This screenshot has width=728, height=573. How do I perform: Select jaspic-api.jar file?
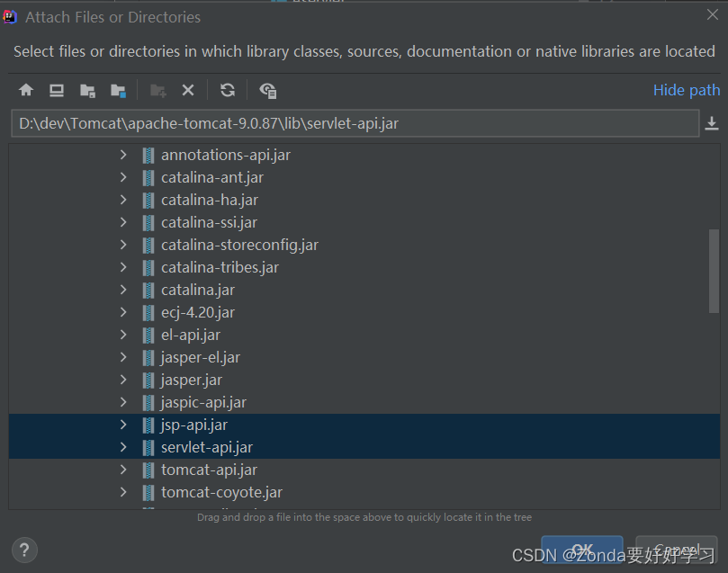203,403
